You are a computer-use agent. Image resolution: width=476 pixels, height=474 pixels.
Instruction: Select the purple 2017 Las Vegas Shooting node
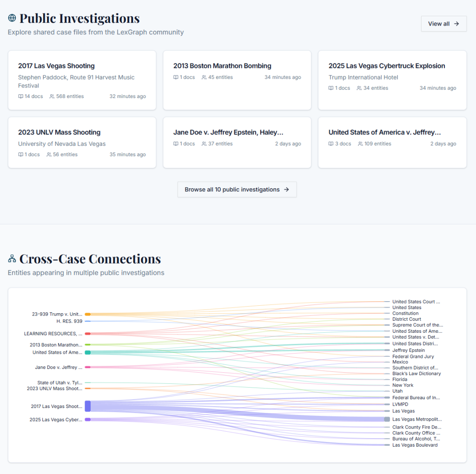87,406
